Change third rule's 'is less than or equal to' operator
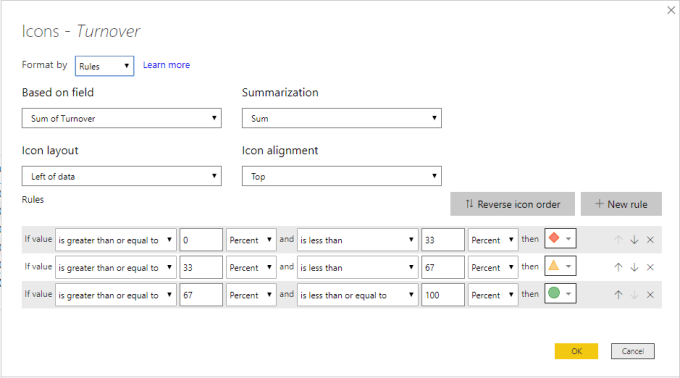Viewport: 680px width, 378px height. [358, 295]
